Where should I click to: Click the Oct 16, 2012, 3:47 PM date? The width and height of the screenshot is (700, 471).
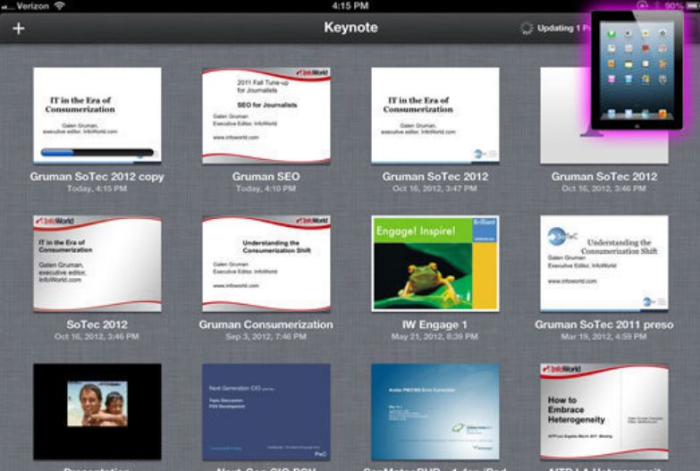click(x=435, y=189)
